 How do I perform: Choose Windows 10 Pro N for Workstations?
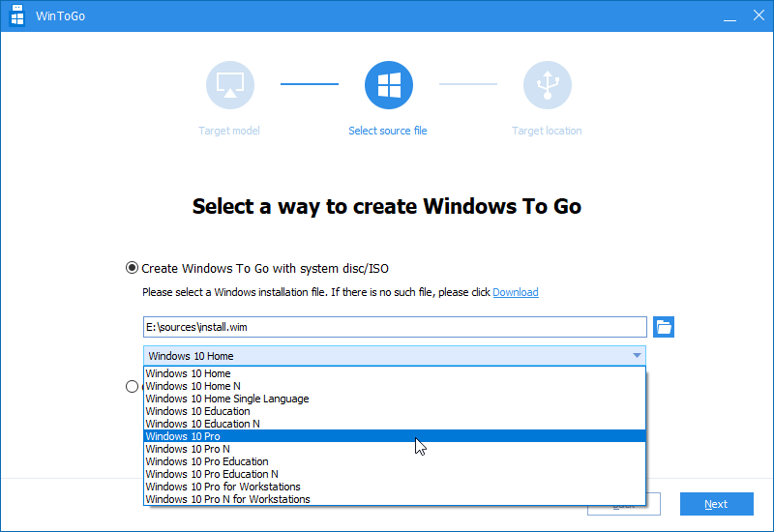pyautogui.click(x=395, y=499)
